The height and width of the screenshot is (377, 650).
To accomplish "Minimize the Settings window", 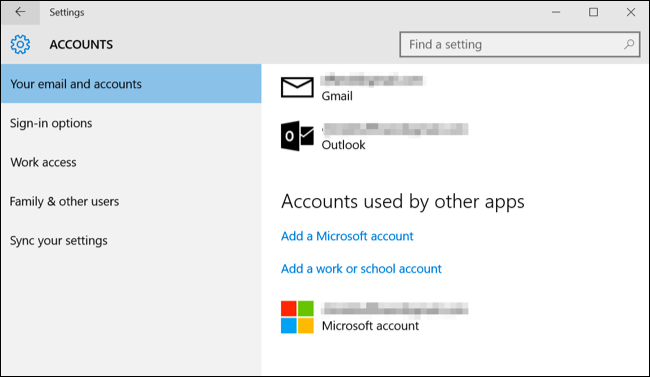I will point(556,12).
